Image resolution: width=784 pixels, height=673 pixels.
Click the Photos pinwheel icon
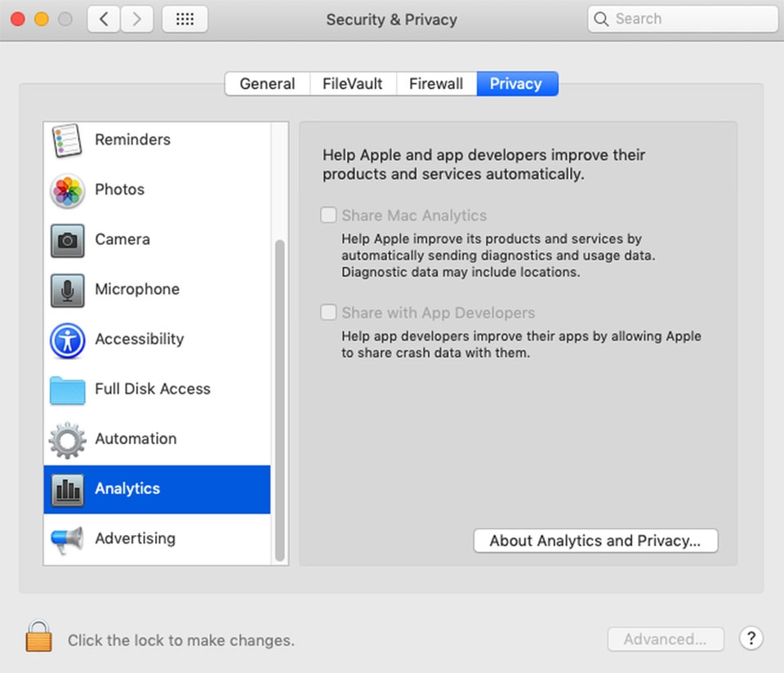coord(67,190)
